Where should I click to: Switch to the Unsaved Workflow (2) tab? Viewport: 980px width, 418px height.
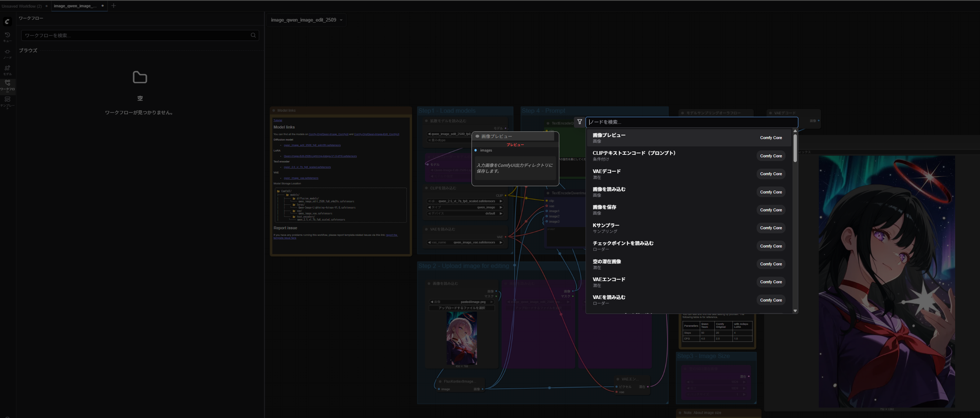pyautogui.click(x=22, y=6)
